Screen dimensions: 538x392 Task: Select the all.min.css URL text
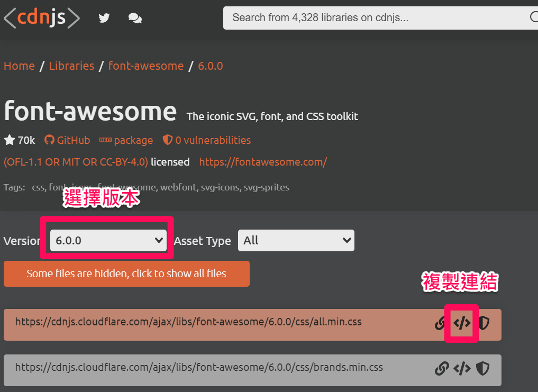[188, 322]
